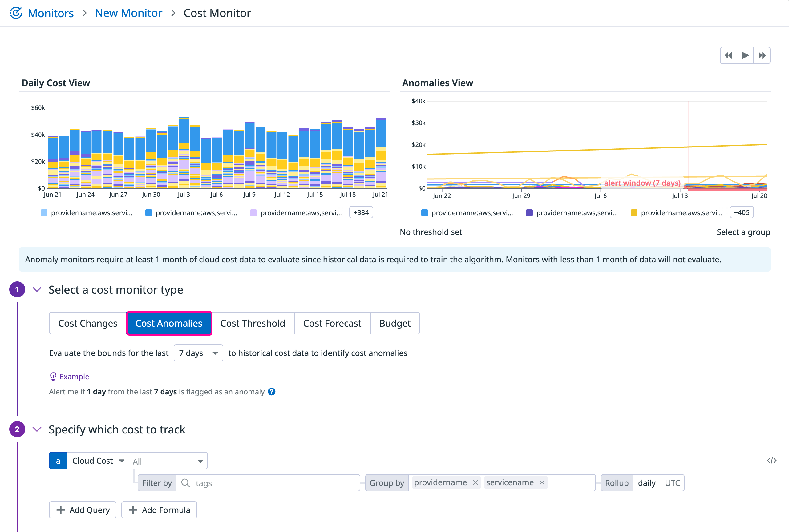The width and height of the screenshot is (789, 532).
Task: Click the help question-mark icon
Action: (x=272, y=392)
